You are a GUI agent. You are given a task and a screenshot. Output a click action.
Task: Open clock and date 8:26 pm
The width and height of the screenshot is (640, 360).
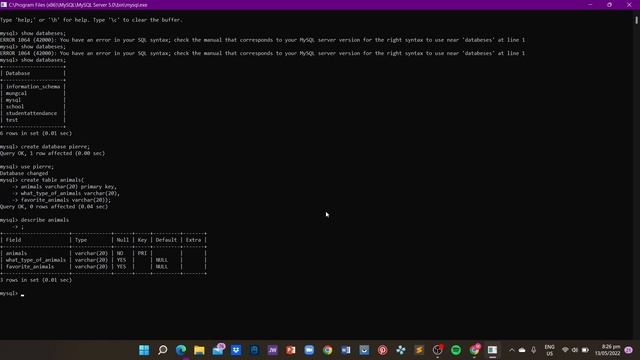click(608, 350)
